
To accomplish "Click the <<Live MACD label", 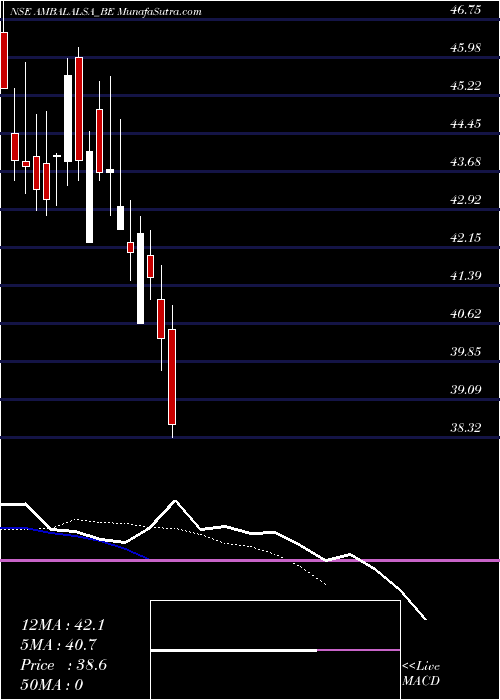I will tap(421, 674).
